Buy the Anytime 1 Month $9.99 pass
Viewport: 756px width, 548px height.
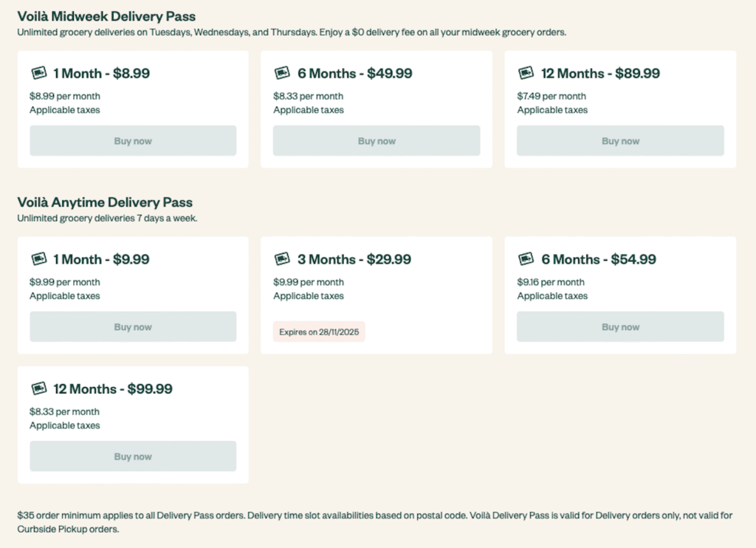click(133, 327)
